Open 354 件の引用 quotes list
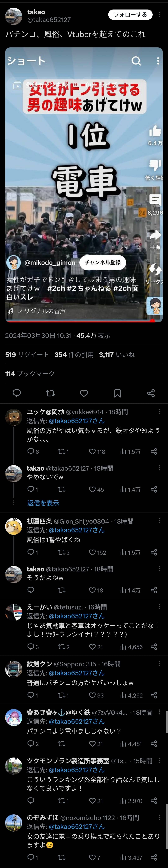 [74, 355]
